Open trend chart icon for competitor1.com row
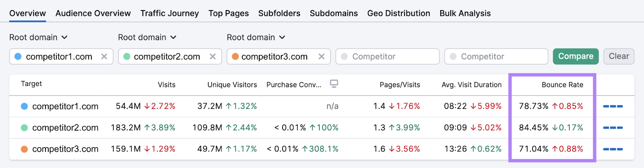The height and width of the screenshot is (168, 644). tap(613, 107)
